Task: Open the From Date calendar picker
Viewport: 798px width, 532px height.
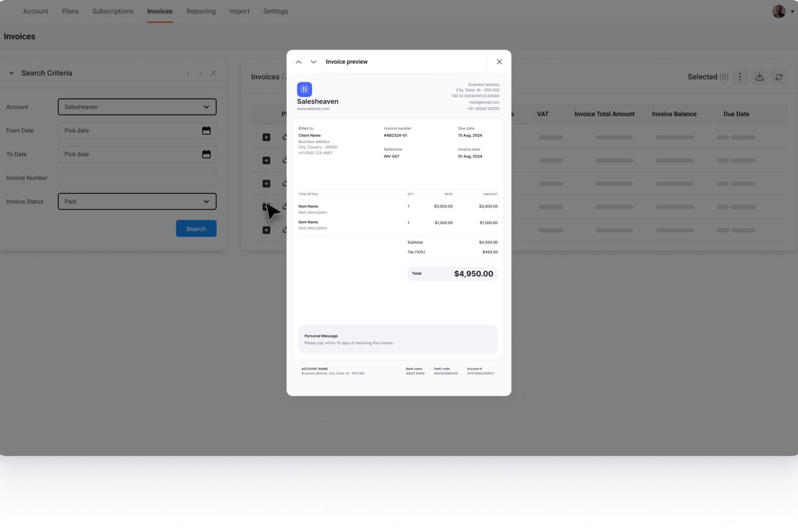Action: point(207,130)
